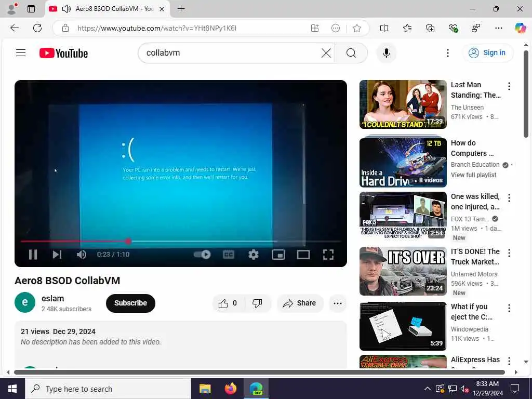Screen dimensions: 532x399
Task: Open eslam channel name link
Action: (x=52, y=299)
